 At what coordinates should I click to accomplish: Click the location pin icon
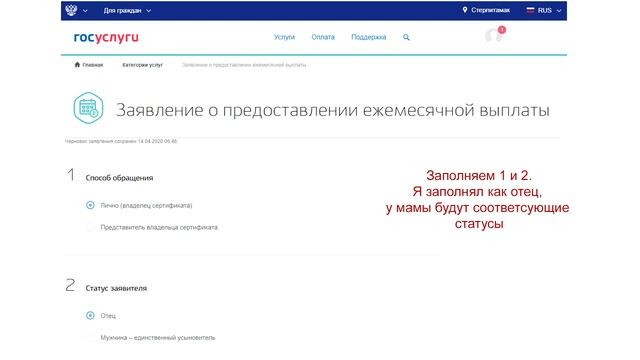[464, 10]
